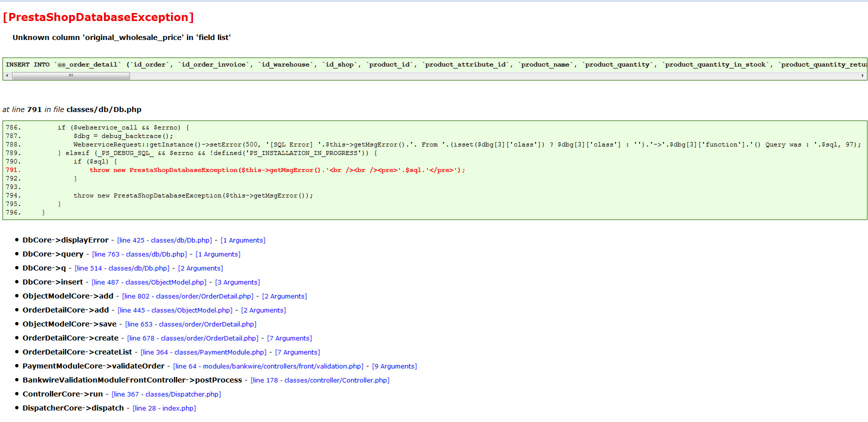
Task: Click the SQL query box right scroll arrow
Action: coord(862,76)
